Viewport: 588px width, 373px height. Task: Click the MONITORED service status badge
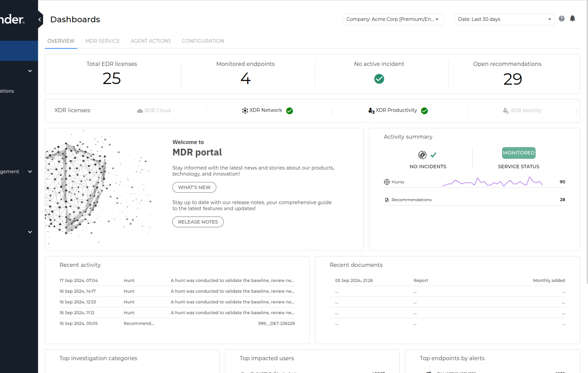pyautogui.click(x=519, y=153)
